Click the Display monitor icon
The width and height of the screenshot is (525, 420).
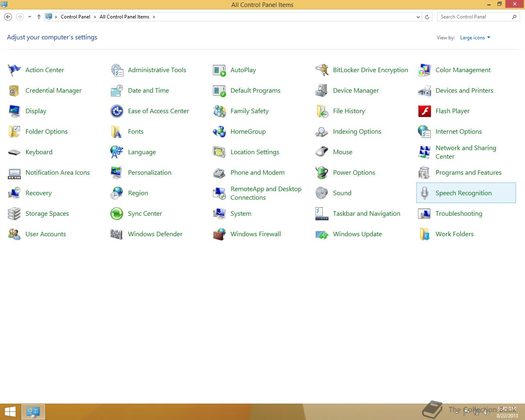click(x=14, y=111)
